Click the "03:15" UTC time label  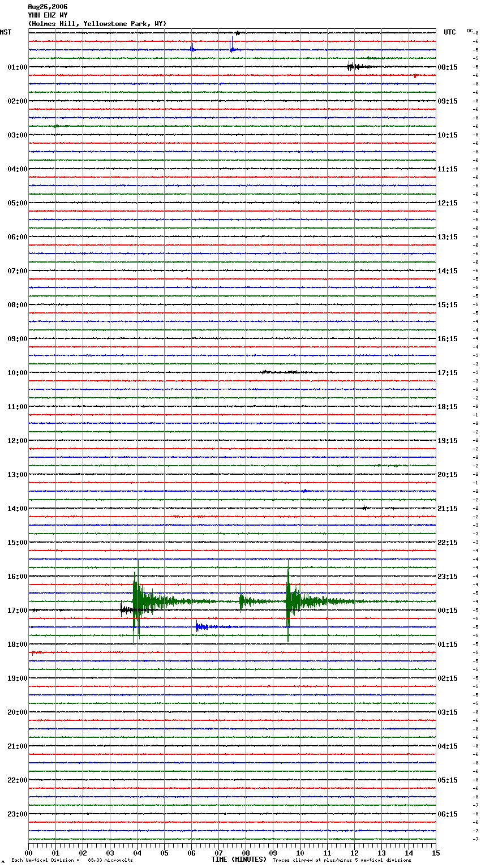click(x=448, y=712)
